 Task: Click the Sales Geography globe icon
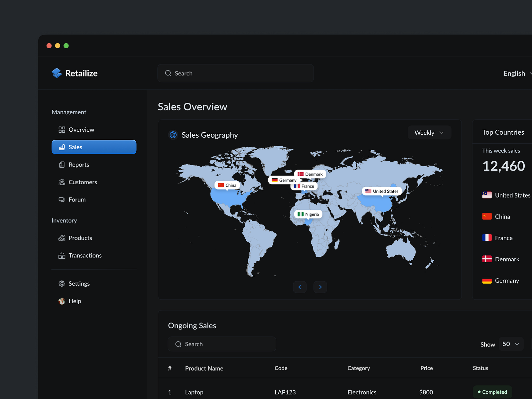(173, 135)
